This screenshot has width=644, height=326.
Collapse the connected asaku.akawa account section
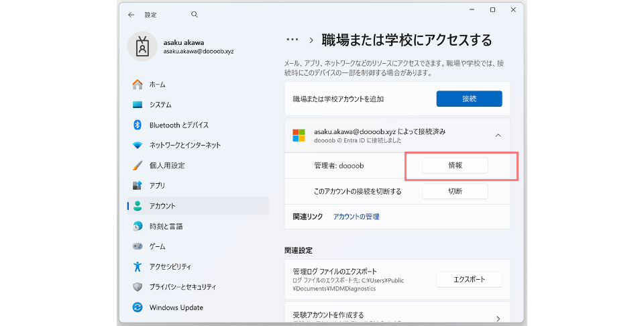click(498, 135)
